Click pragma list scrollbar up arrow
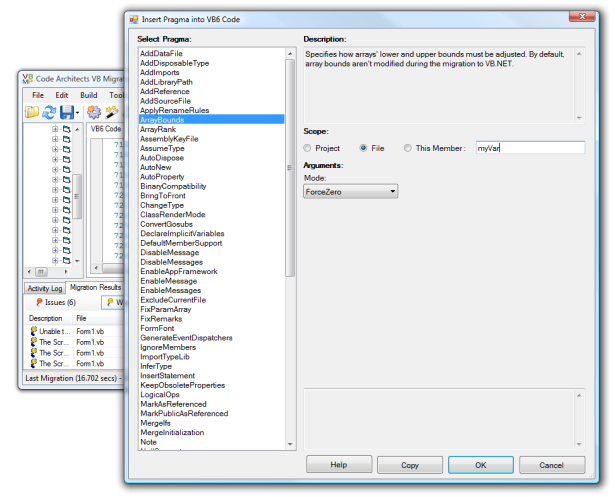615x497 pixels. click(290, 54)
